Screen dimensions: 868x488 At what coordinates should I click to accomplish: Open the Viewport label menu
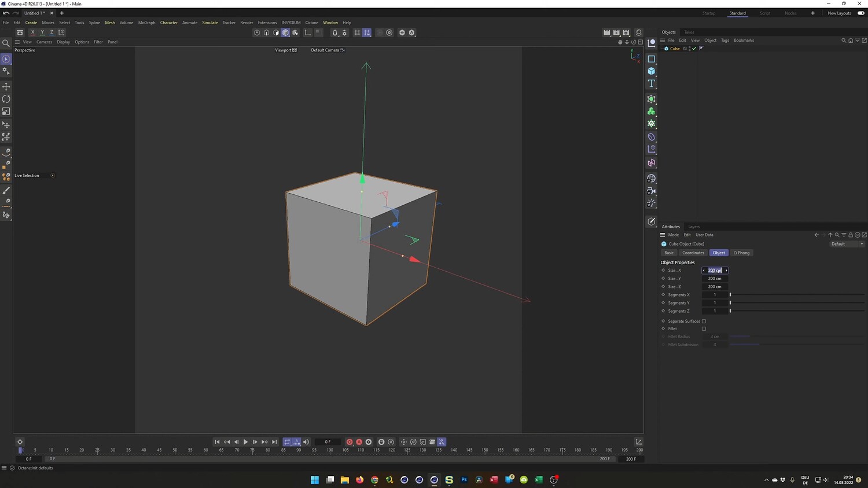click(286, 50)
